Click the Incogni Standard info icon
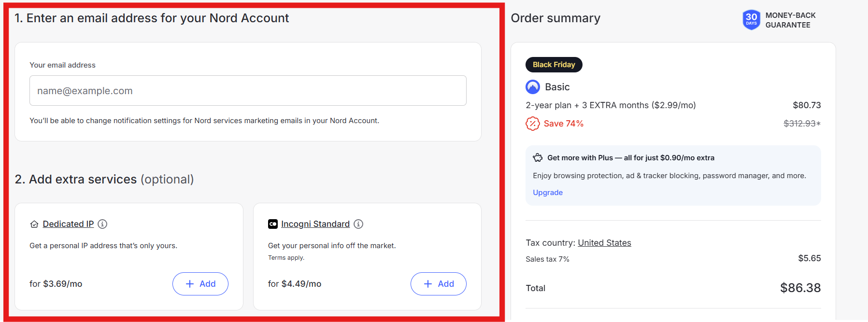Viewport: 868px width, 322px height. click(x=358, y=224)
